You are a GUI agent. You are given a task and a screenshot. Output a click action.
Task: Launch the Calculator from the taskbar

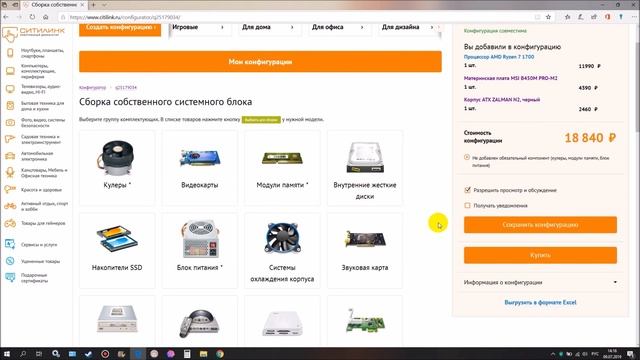(x=187, y=354)
